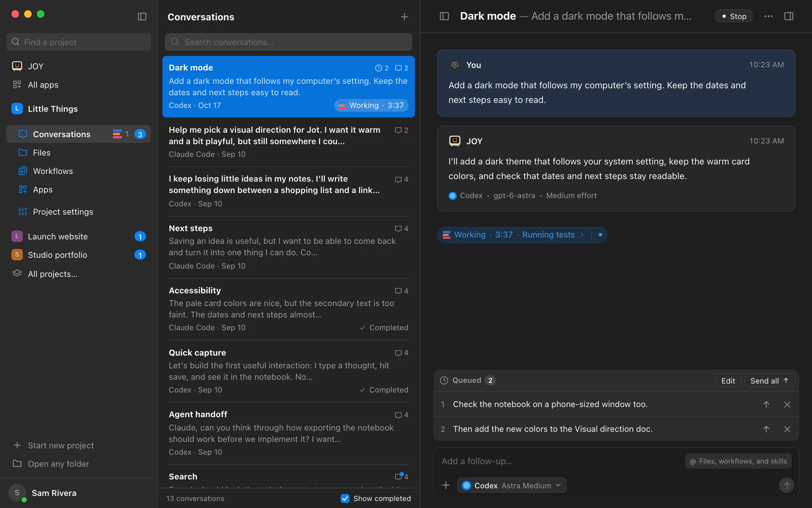812x508 pixels.
Task: Toggle the Show completed checkbox
Action: [x=345, y=498]
